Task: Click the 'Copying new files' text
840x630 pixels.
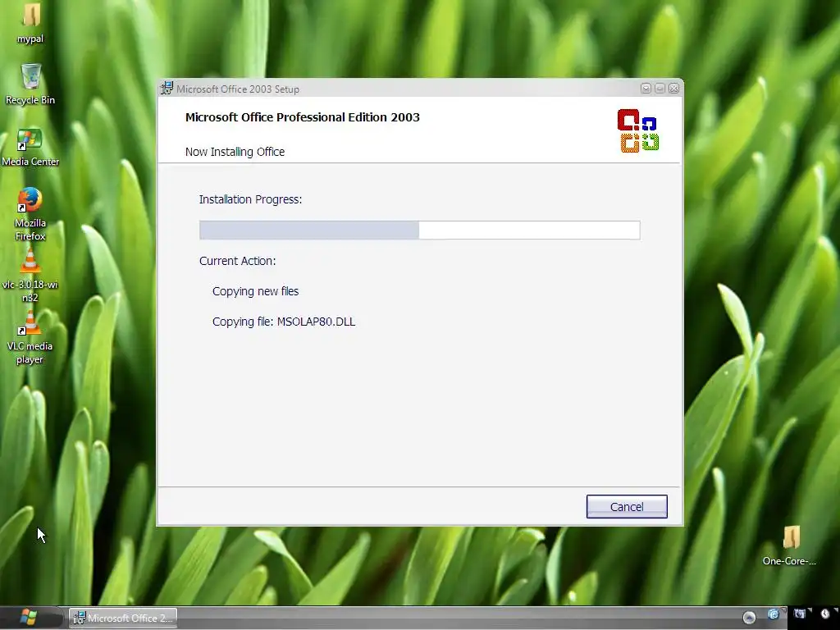Action: (x=256, y=291)
